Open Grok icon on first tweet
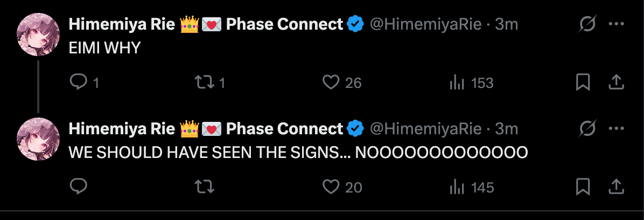 [x=587, y=25]
